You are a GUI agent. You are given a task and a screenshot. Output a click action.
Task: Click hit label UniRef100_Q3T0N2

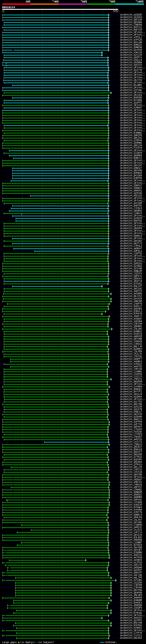click(131, 90)
